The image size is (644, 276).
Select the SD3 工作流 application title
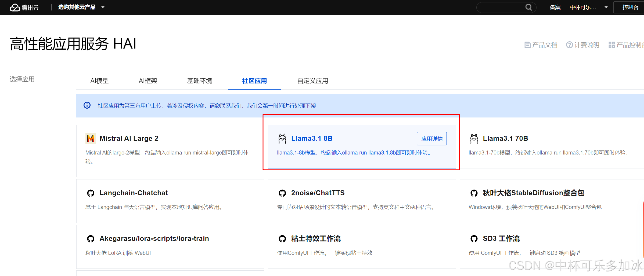(501, 238)
